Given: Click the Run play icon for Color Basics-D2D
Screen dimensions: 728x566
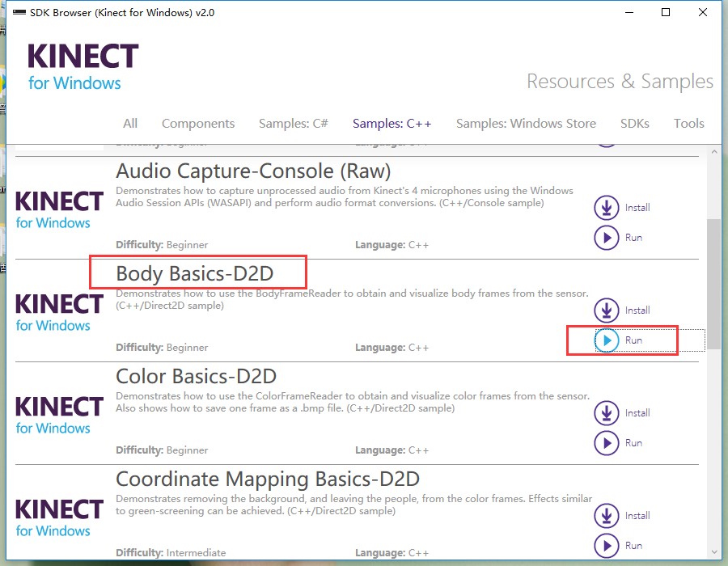Looking at the screenshot, I should pyautogui.click(x=607, y=443).
